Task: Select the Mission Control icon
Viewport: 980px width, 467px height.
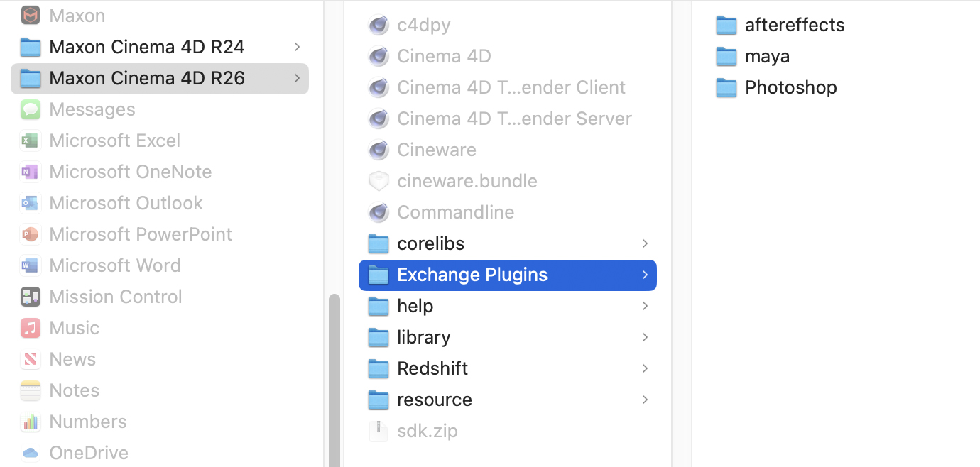Action: [x=31, y=297]
